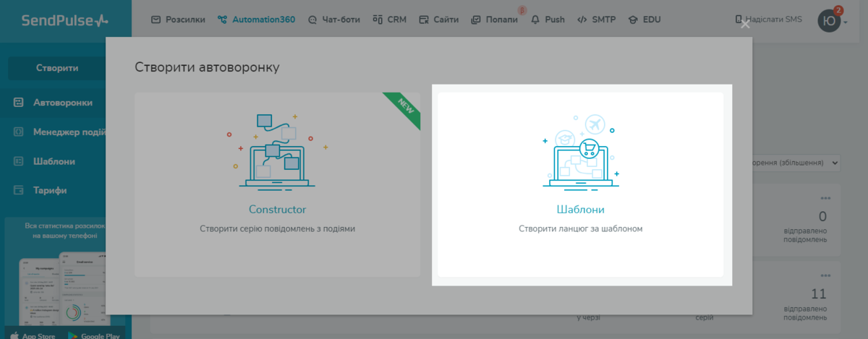This screenshot has width=868, height=339.
Task: Open the sorting dropdown behind the dialog
Action: (x=796, y=163)
